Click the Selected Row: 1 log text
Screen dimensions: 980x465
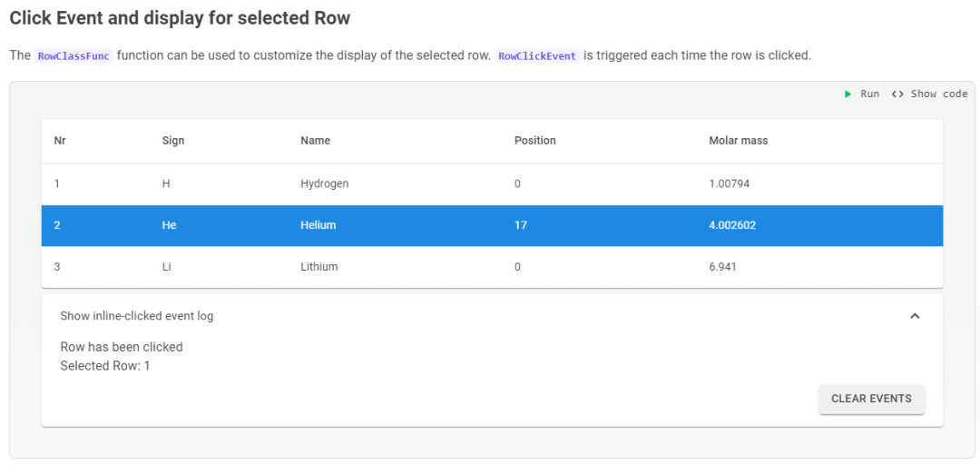(105, 365)
